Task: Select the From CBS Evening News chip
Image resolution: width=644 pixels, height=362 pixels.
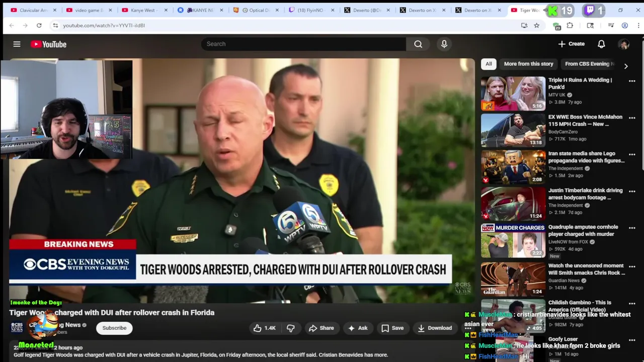Action: (x=589, y=64)
